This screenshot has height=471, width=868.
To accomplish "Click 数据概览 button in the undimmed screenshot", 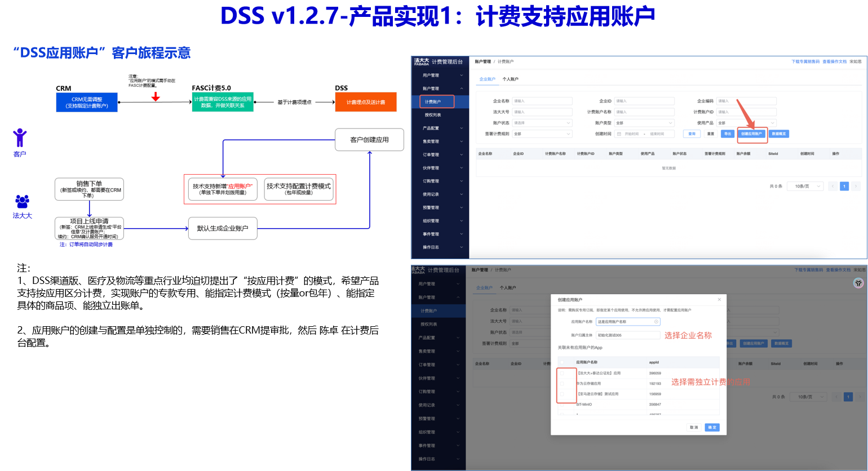I will point(779,134).
